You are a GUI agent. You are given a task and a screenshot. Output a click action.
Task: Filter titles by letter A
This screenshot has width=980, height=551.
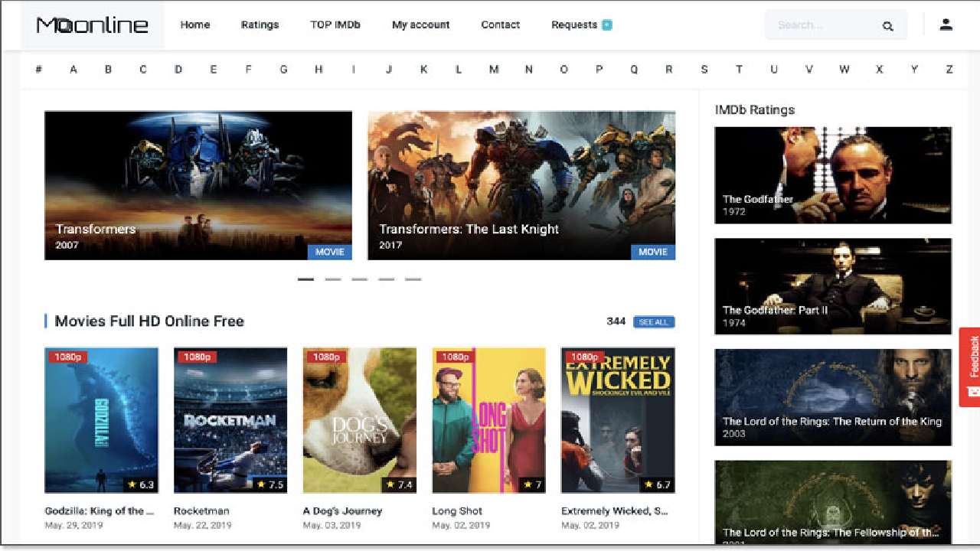coord(73,69)
